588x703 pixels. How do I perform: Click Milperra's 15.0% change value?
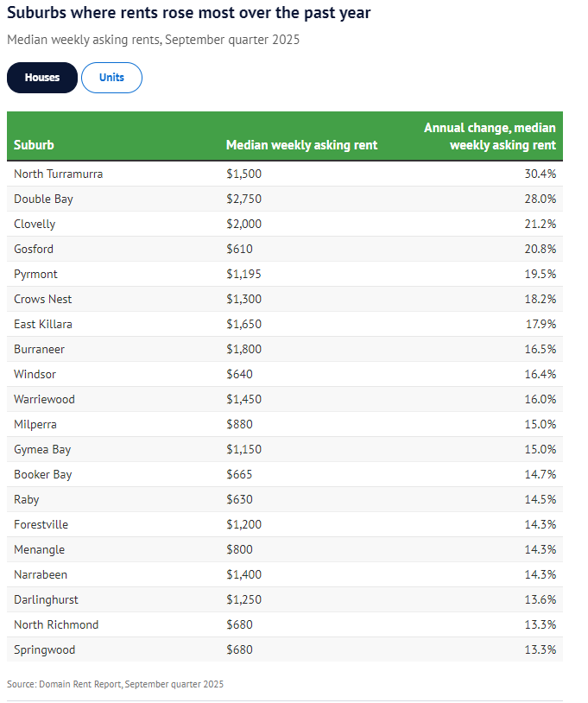[541, 424]
